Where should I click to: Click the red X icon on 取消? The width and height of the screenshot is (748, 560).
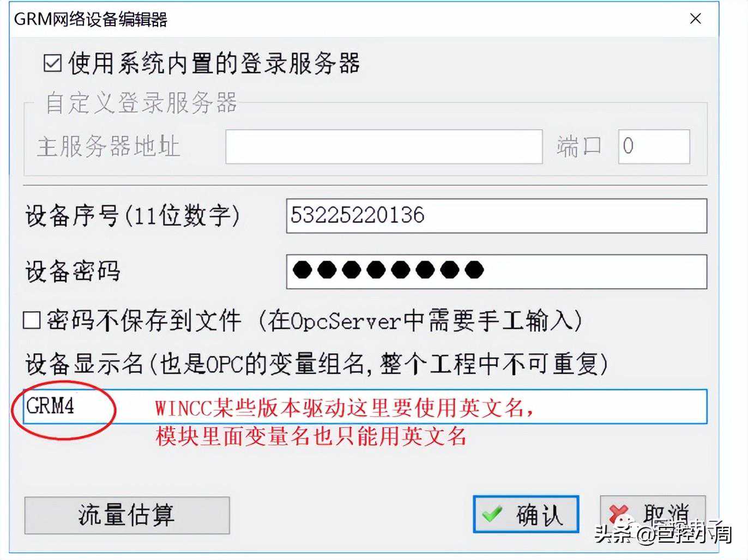point(619,514)
